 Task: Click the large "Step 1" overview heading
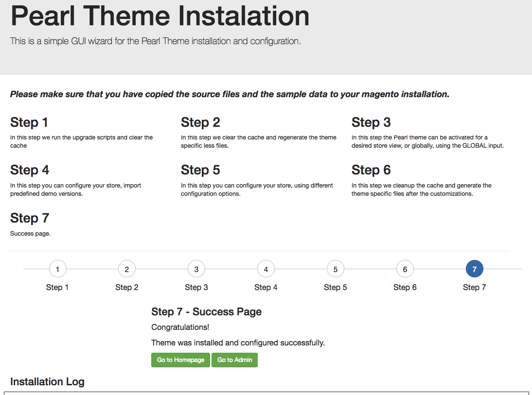point(29,122)
